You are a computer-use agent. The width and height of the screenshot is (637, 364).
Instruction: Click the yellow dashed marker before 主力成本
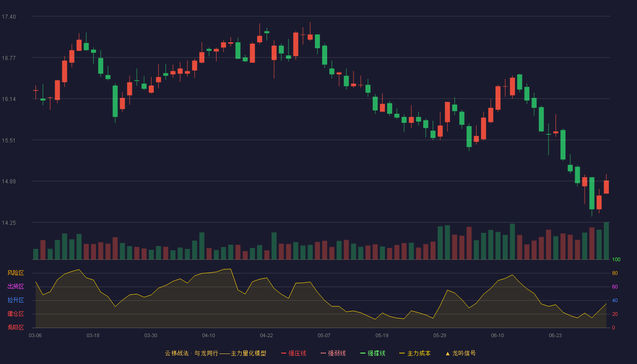402,354
